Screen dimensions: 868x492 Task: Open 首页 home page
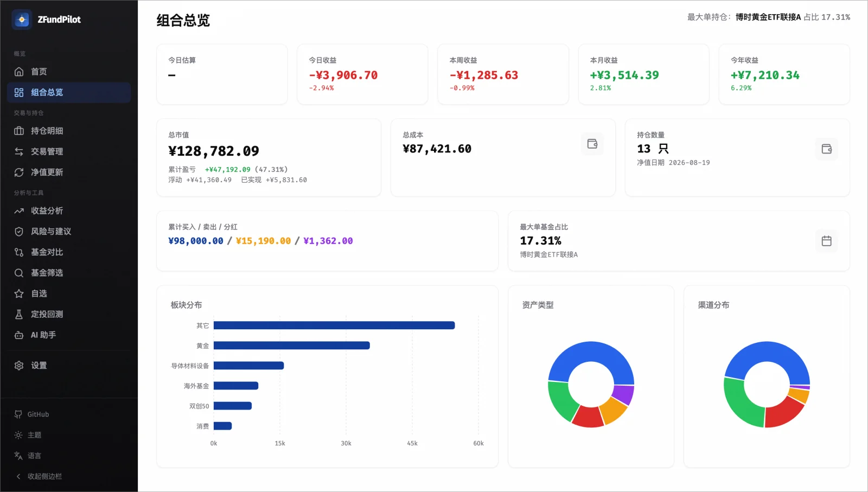(69, 72)
